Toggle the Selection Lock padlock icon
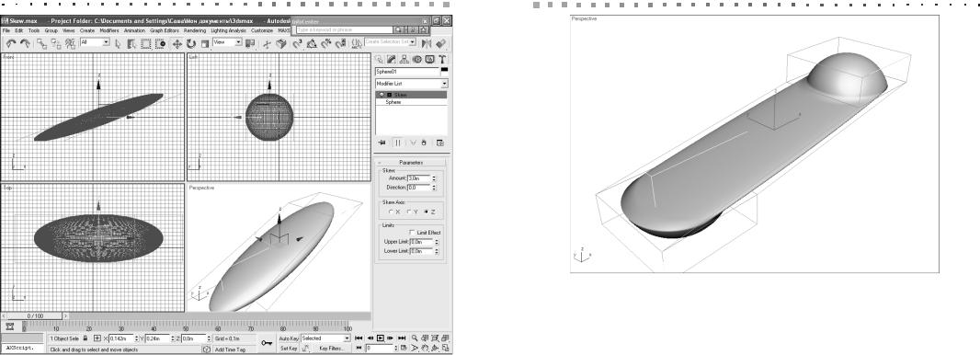This screenshot has width=980, height=355. [x=85, y=338]
